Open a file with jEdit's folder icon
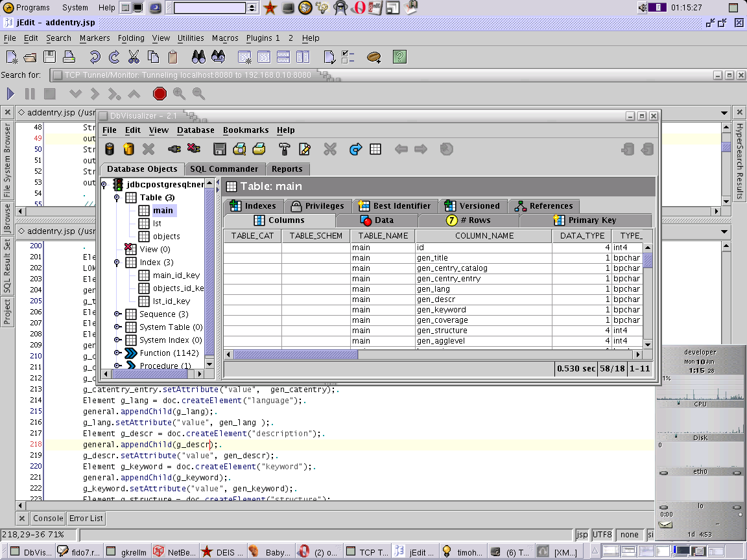 (30, 57)
